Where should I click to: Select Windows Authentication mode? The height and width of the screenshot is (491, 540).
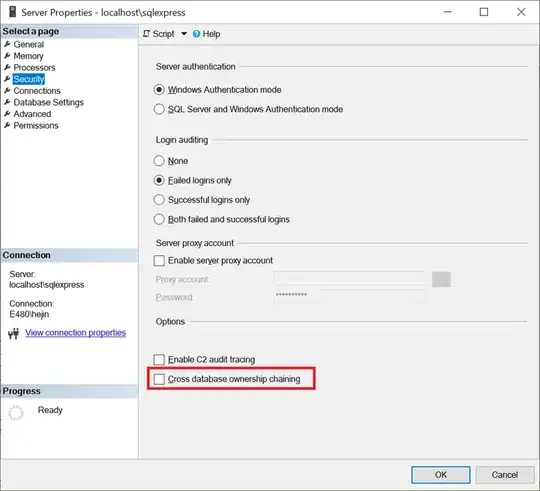point(159,90)
